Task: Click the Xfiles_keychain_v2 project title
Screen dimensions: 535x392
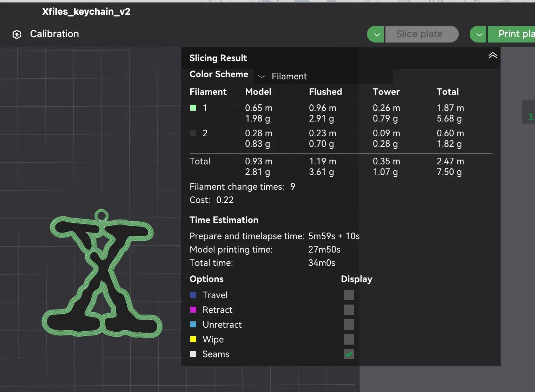Action: click(86, 12)
